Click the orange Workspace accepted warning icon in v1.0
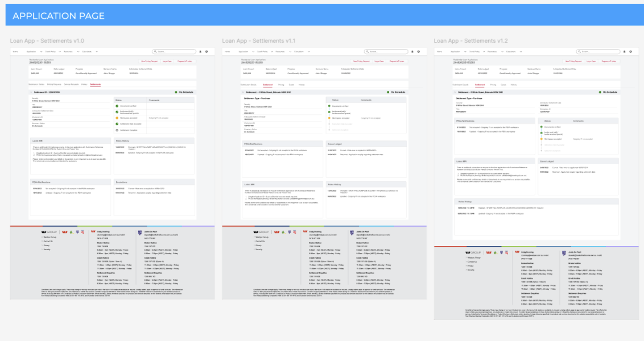 tap(117, 118)
